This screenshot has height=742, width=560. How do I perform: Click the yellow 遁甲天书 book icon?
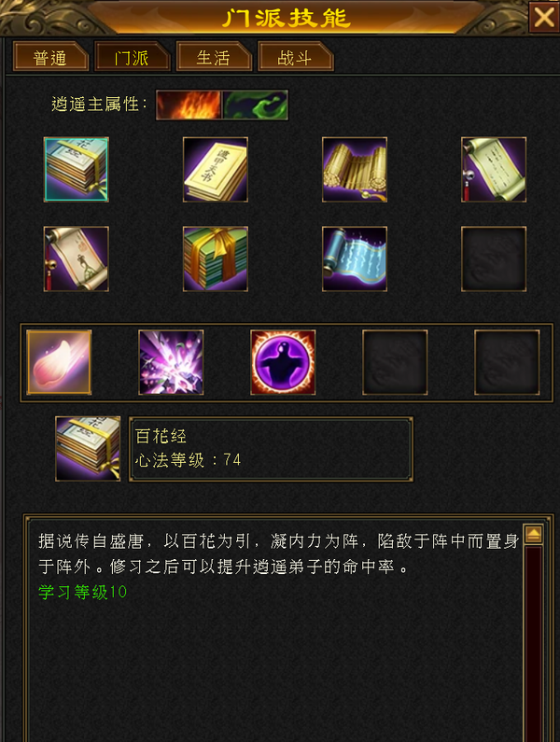216,170
